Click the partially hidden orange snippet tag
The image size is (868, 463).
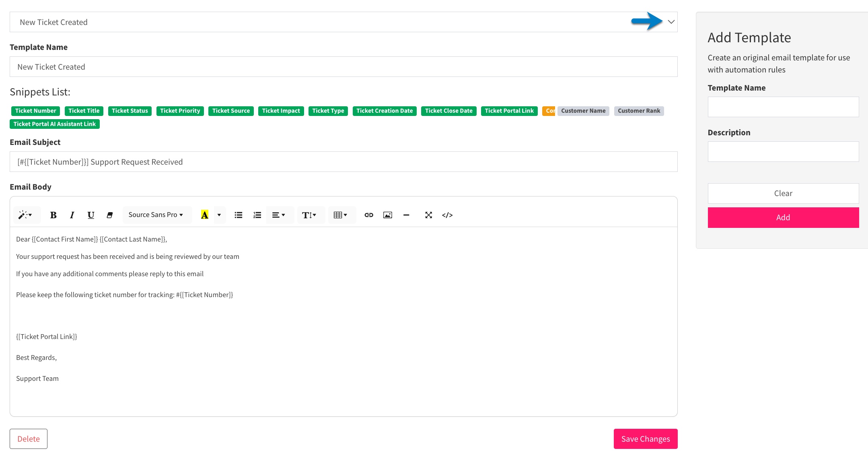[x=549, y=111]
